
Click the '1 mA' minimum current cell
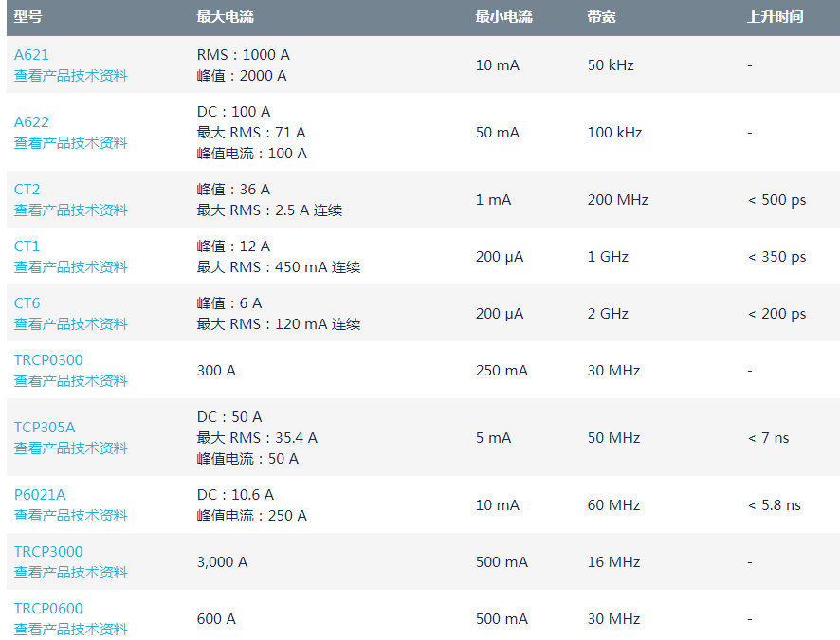pos(493,200)
